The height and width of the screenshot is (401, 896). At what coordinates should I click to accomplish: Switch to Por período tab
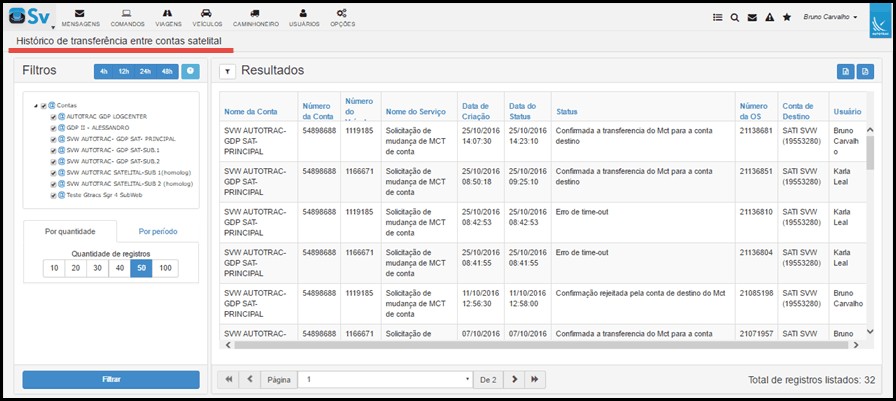click(x=158, y=231)
